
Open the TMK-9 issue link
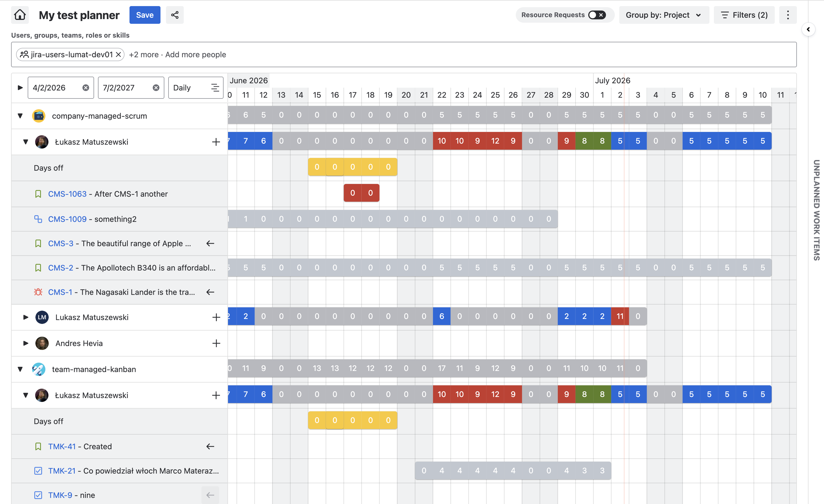click(x=60, y=495)
